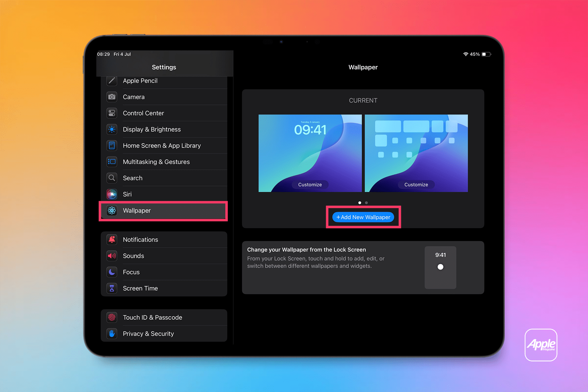This screenshot has height=392, width=588.
Task: Open Control Center settings
Action: (x=164, y=113)
